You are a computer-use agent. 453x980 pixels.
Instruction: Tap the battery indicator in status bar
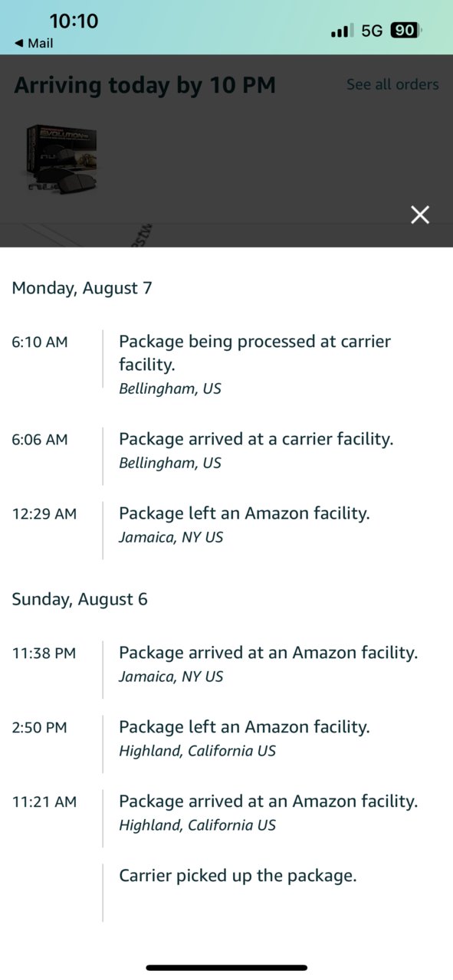coord(405,31)
